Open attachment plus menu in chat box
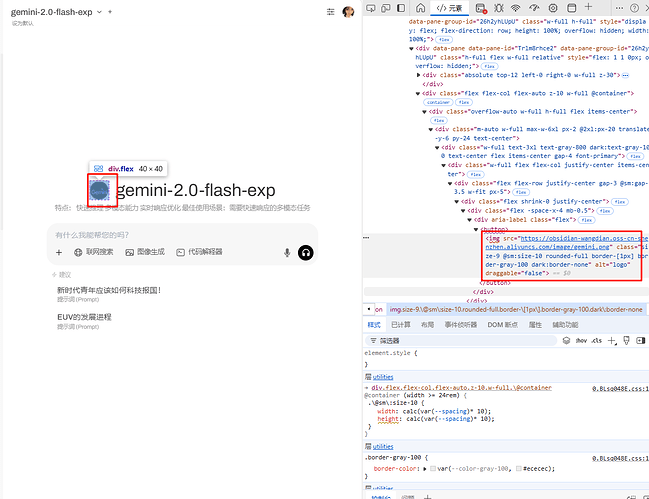This screenshot has height=499, width=649. pos(59,252)
